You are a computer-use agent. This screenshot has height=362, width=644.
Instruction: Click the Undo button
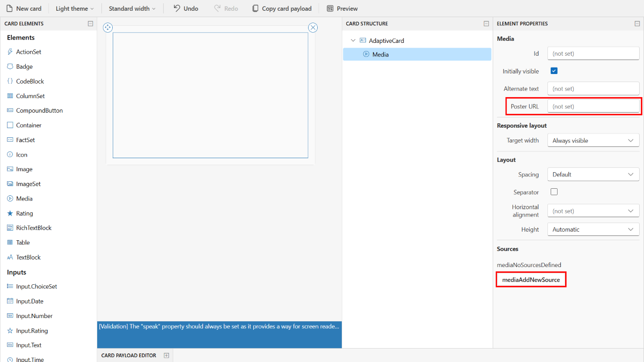186,9
